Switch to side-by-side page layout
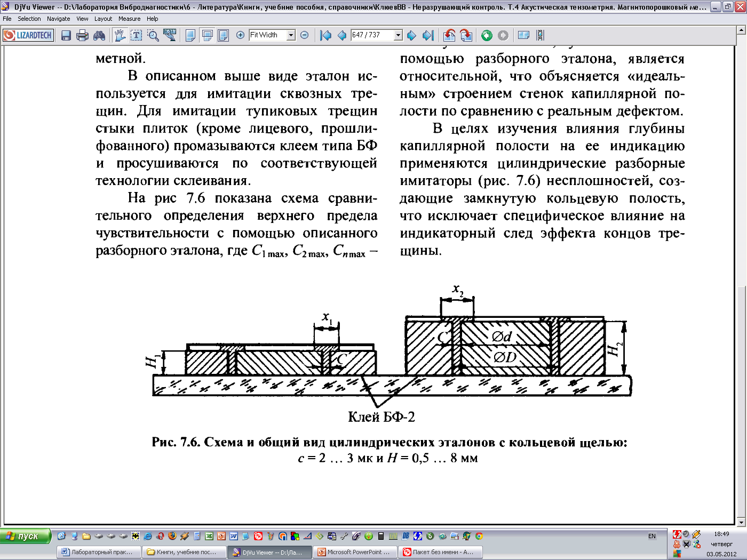The height and width of the screenshot is (560, 747). click(x=224, y=35)
